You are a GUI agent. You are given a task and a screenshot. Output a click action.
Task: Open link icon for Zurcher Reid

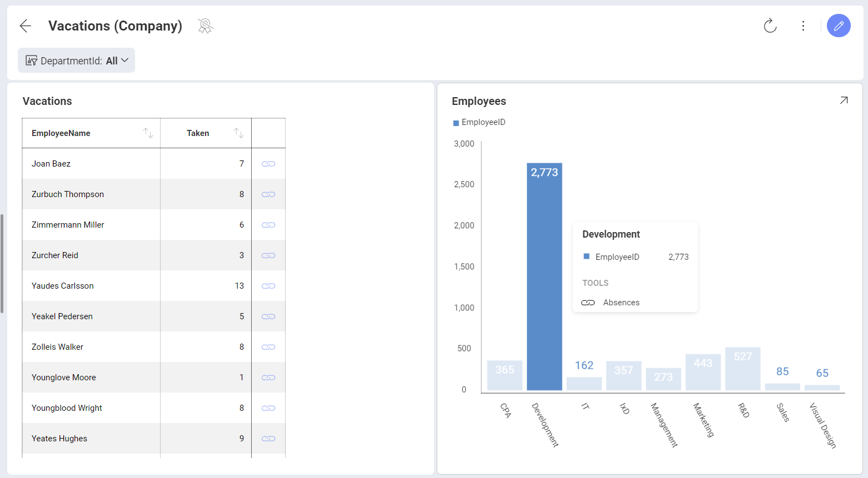click(x=268, y=255)
